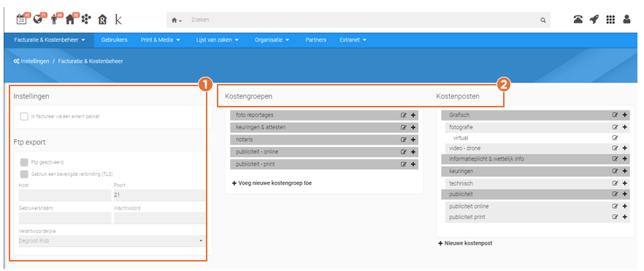This screenshot has height=271, width=644.
Task: Click the dots cluster icon in top bar
Action: click(x=87, y=19)
